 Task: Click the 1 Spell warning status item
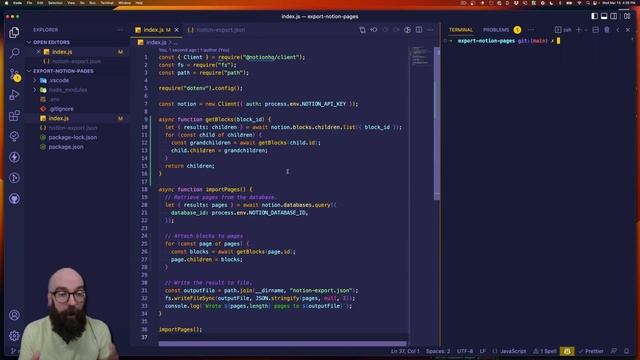545,351
